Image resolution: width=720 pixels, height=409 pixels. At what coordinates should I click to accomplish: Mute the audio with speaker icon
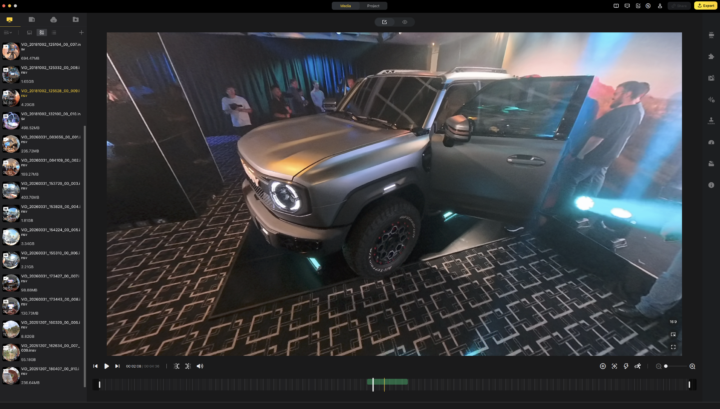(x=200, y=366)
